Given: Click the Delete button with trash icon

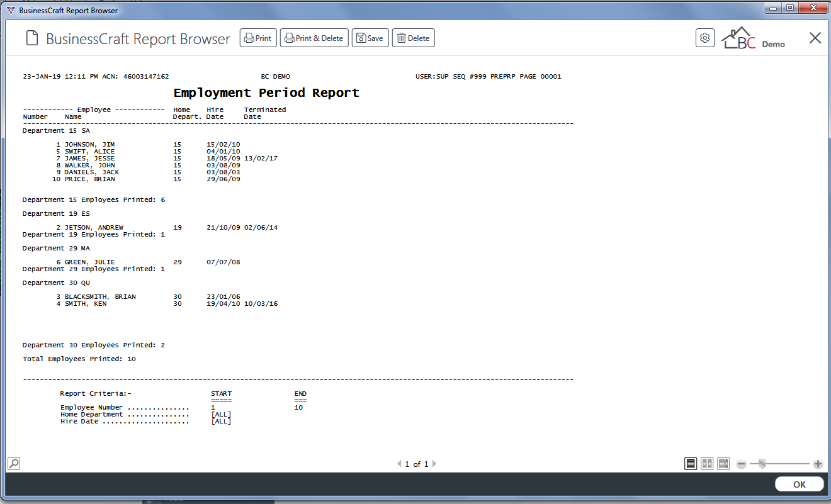Looking at the screenshot, I should [413, 38].
